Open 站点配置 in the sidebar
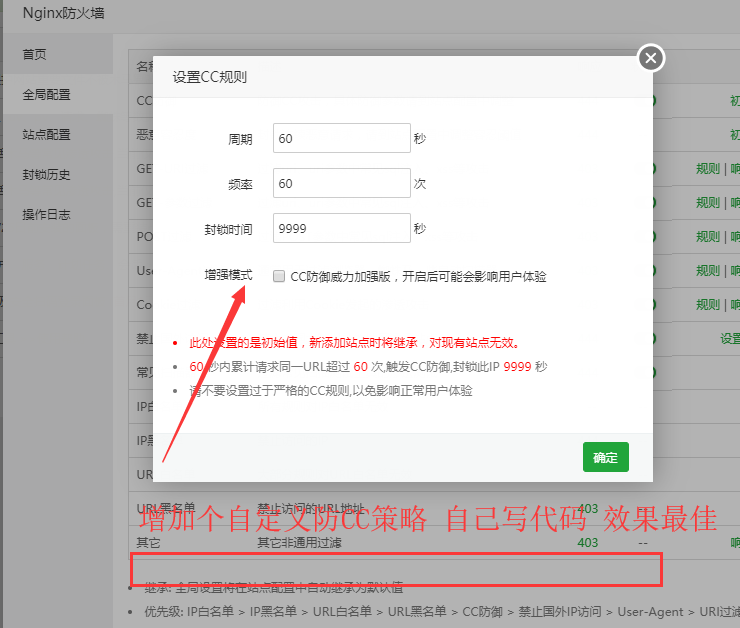This screenshot has width=740, height=628. tap(46, 134)
